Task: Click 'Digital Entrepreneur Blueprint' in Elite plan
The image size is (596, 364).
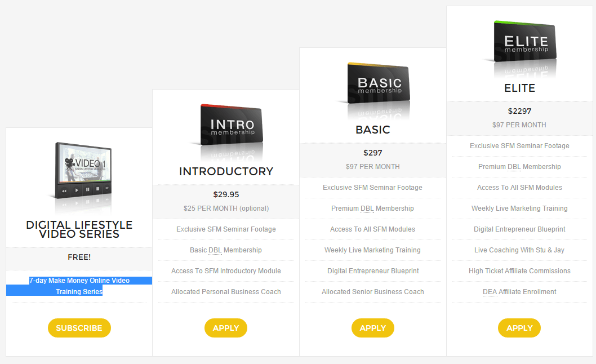Action: point(519,229)
